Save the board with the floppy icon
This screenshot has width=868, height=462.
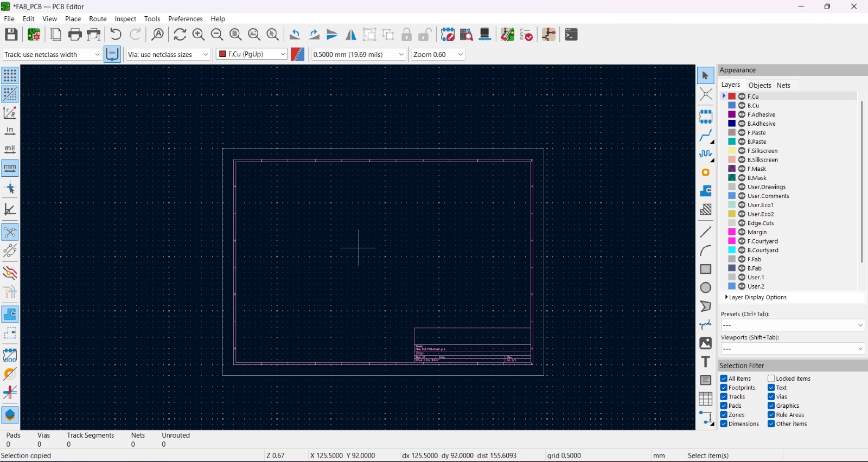pyautogui.click(x=11, y=35)
